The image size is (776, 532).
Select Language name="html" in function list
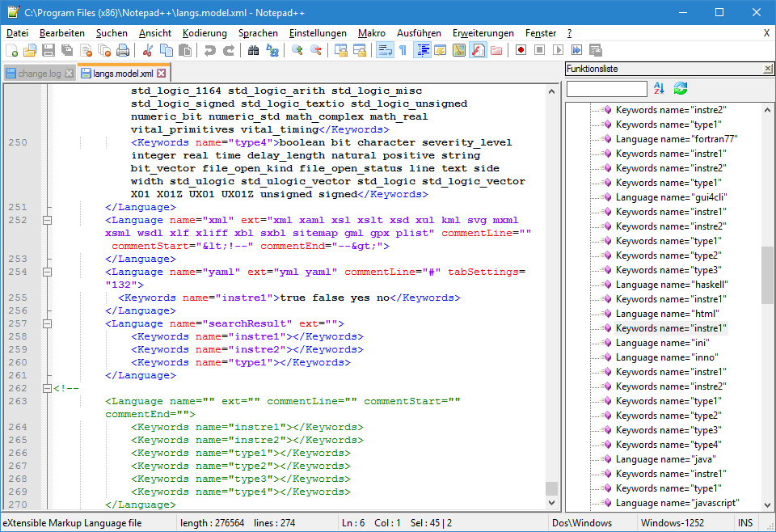(667, 314)
